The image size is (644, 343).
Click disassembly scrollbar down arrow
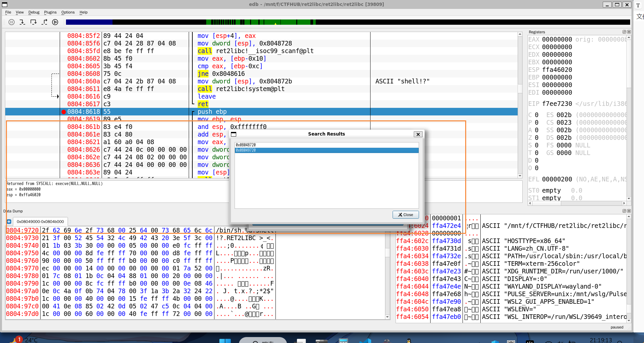tap(520, 176)
